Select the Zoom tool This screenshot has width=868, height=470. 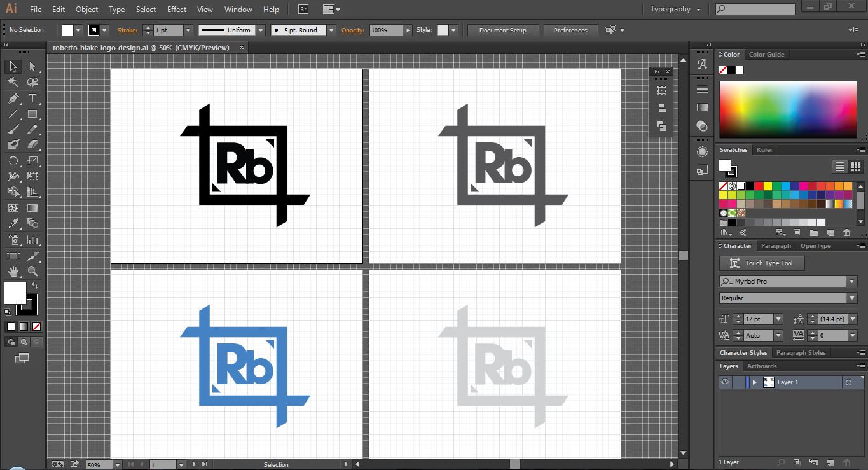[x=32, y=271]
